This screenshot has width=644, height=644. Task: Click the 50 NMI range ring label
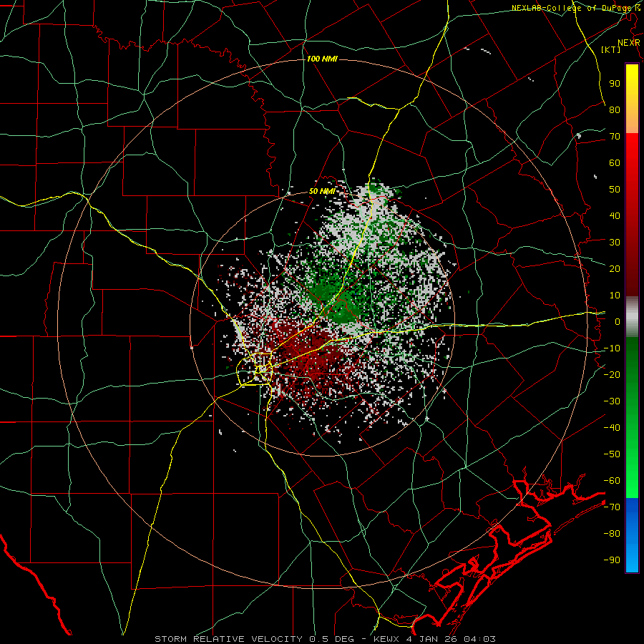(322, 191)
